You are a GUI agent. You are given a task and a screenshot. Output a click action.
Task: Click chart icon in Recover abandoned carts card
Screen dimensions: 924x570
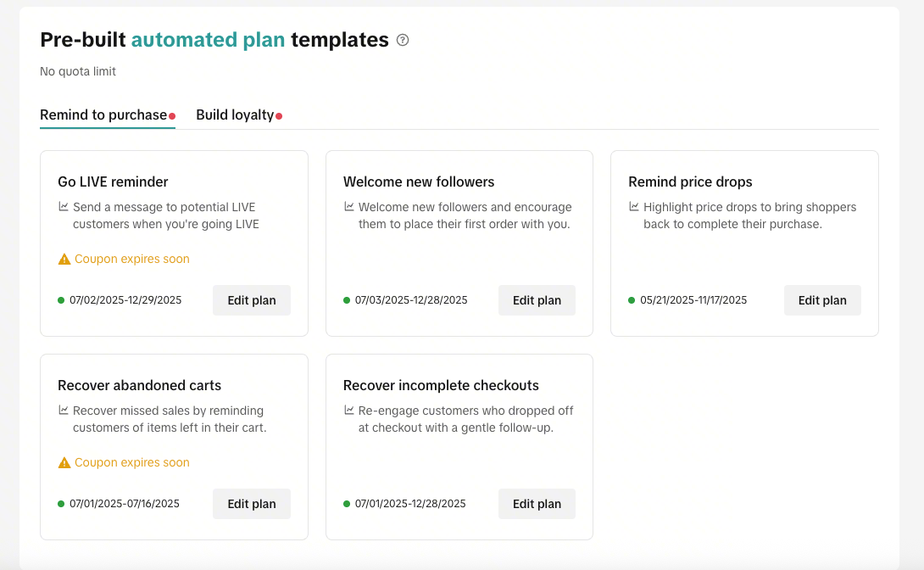tap(64, 411)
